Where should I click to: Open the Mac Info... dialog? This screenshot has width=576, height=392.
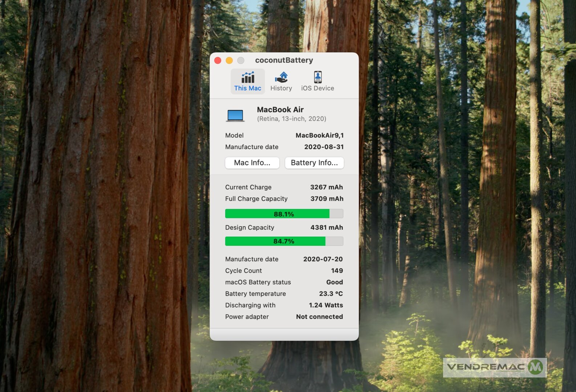pyautogui.click(x=252, y=163)
